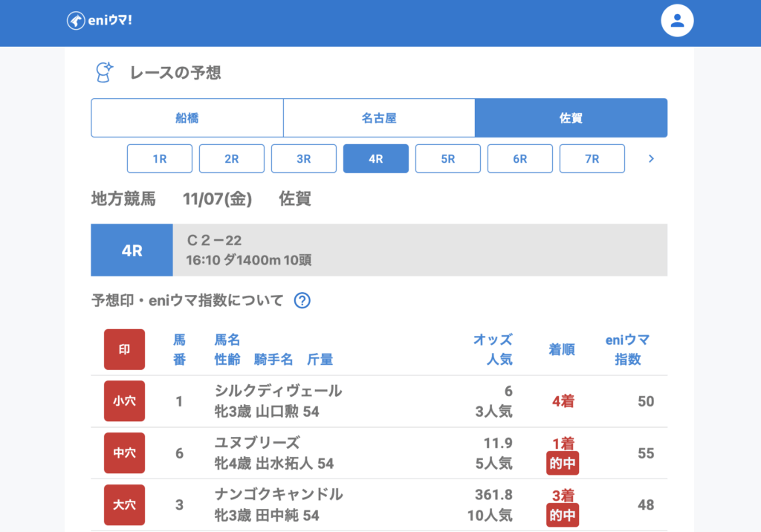Open race 6R
This screenshot has height=532, width=761.
tap(520, 159)
